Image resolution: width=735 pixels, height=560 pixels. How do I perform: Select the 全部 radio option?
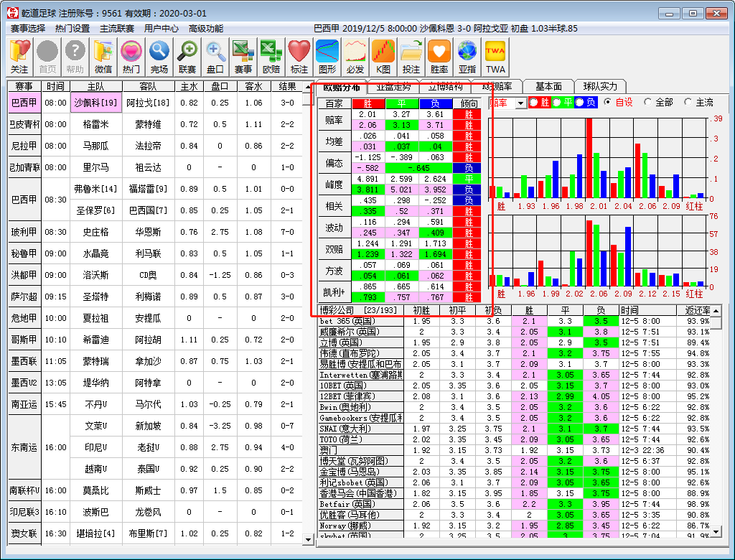pos(648,102)
